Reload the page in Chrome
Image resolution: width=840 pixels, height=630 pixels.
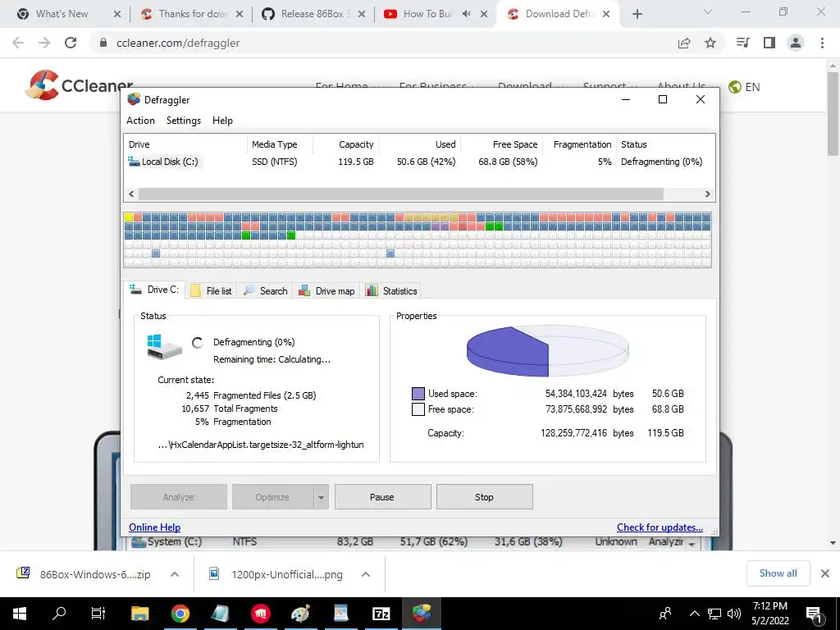71,43
